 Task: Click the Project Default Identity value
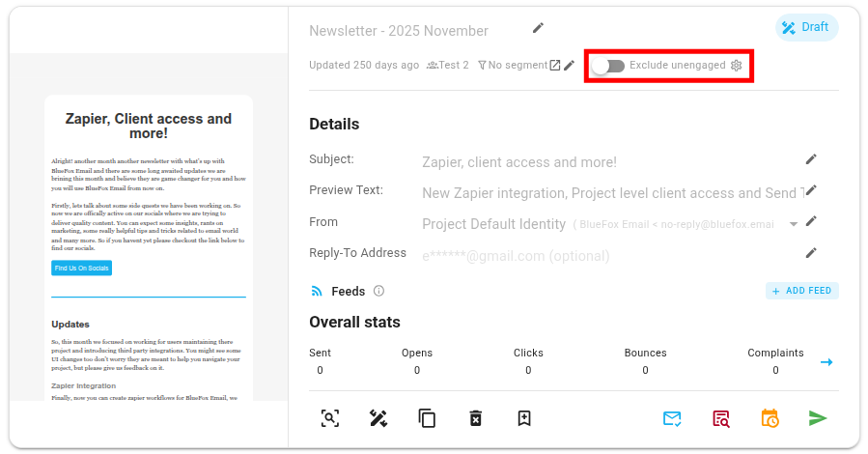click(x=493, y=224)
